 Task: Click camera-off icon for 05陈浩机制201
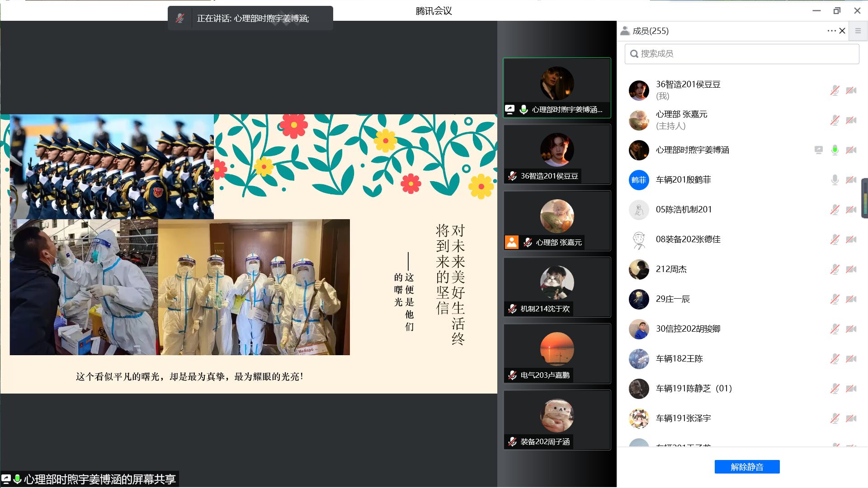click(851, 210)
